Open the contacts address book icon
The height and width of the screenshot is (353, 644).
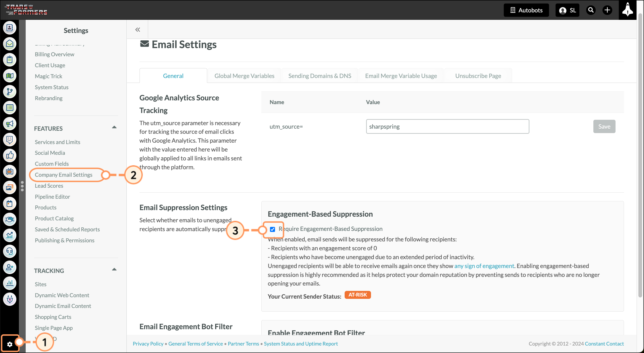[x=10, y=28]
